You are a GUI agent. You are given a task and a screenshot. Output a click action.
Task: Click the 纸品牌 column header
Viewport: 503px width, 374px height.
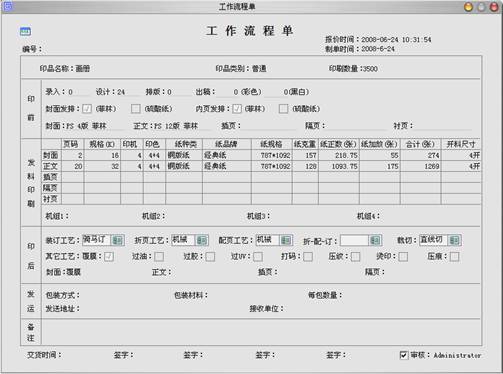(x=227, y=144)
